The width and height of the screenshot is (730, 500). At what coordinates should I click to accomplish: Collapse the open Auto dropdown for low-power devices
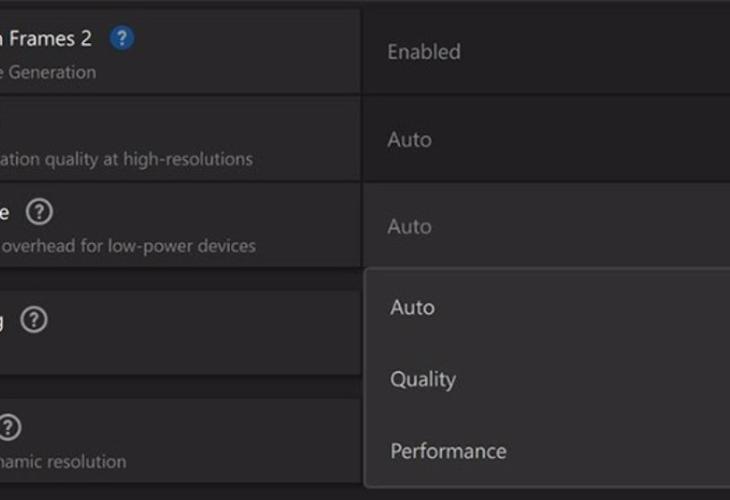pos(546,227)
